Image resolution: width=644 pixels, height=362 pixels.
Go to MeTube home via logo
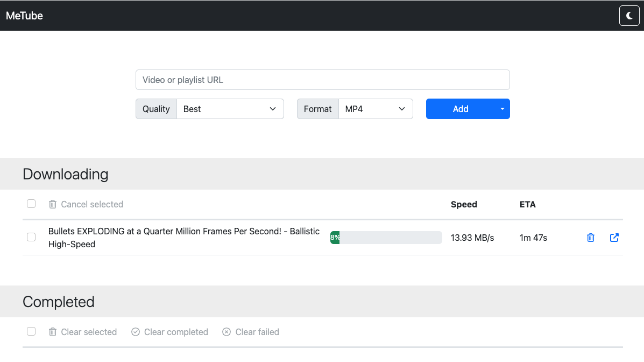coord(25,16)
